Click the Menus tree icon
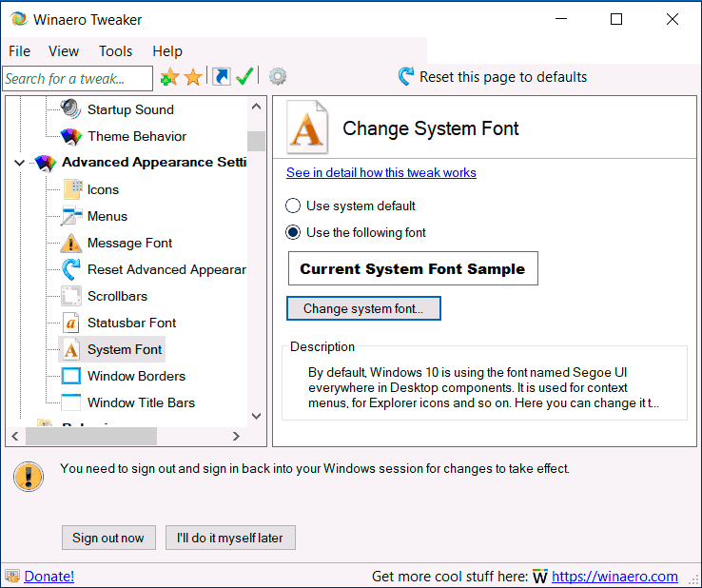Screen dimensions: 702x588 [x=71, y=216]
